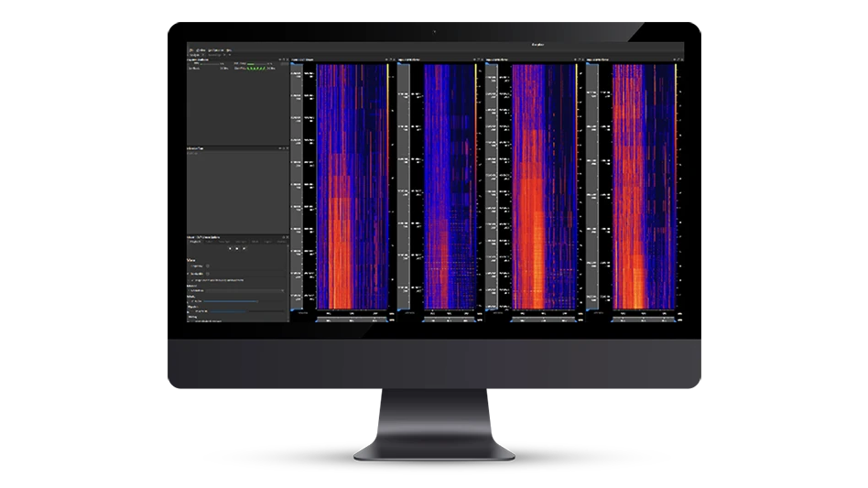Click the upper blue slider in the lower-left panel

230,301
